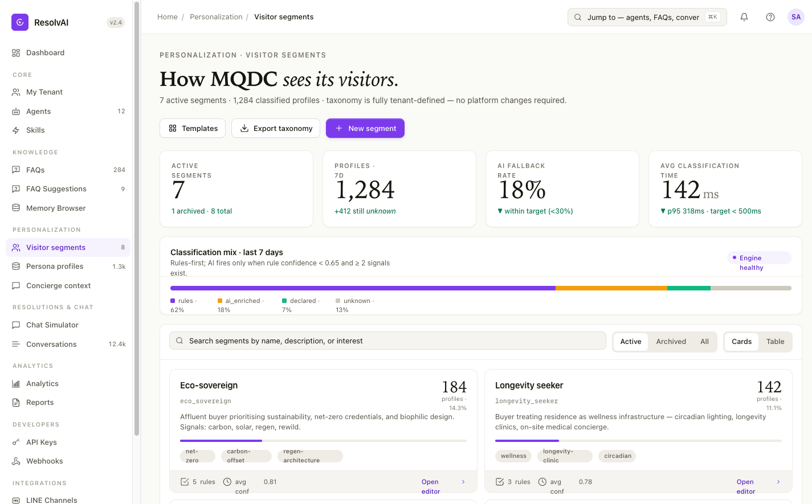The height and width of the screenshot is (504, 812).
Task: Click the ResolvAI logo icon
Action: (x=20, y=22)
